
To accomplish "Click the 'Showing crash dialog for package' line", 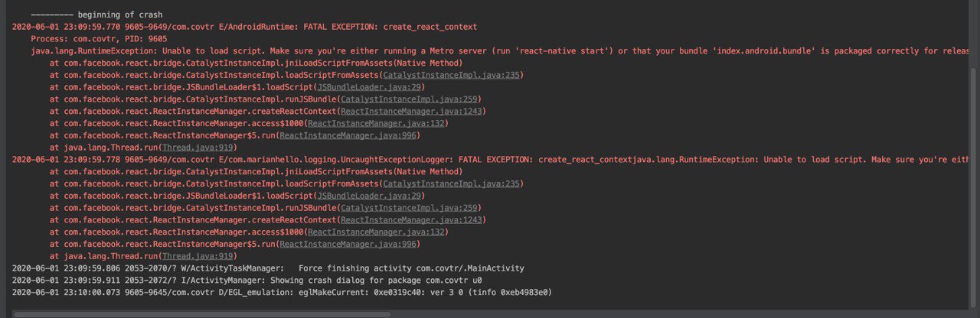I will (247, 281).
